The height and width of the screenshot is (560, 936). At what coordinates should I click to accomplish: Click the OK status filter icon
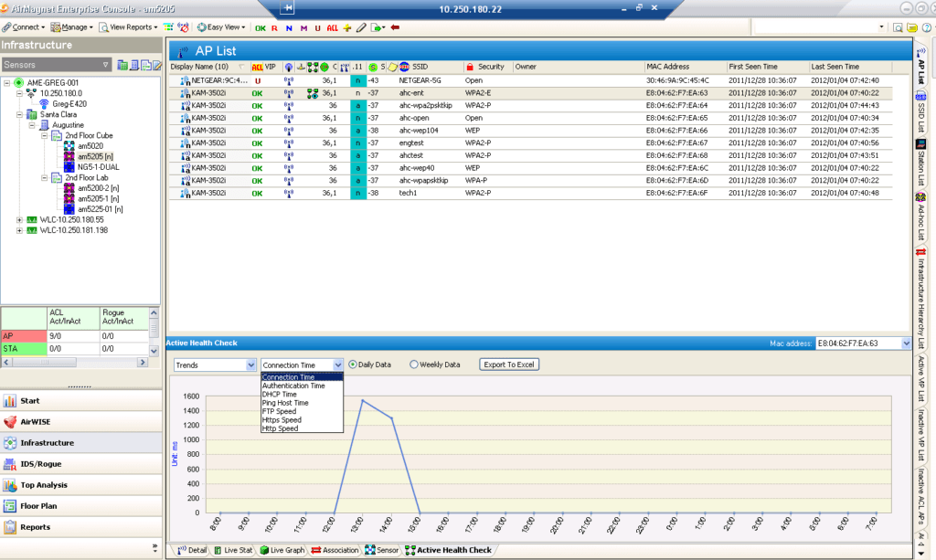pyautogui.click(x=261, y=28)
